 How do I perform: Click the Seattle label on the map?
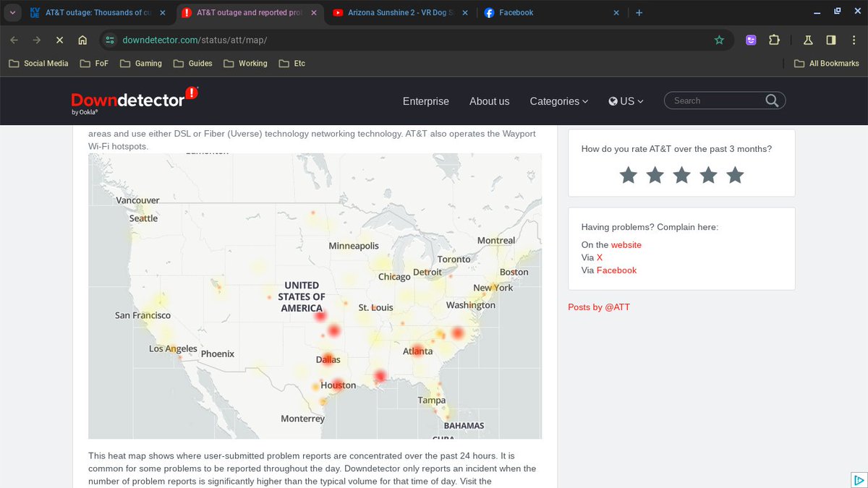pyautogui.click(x=143, y=218)
